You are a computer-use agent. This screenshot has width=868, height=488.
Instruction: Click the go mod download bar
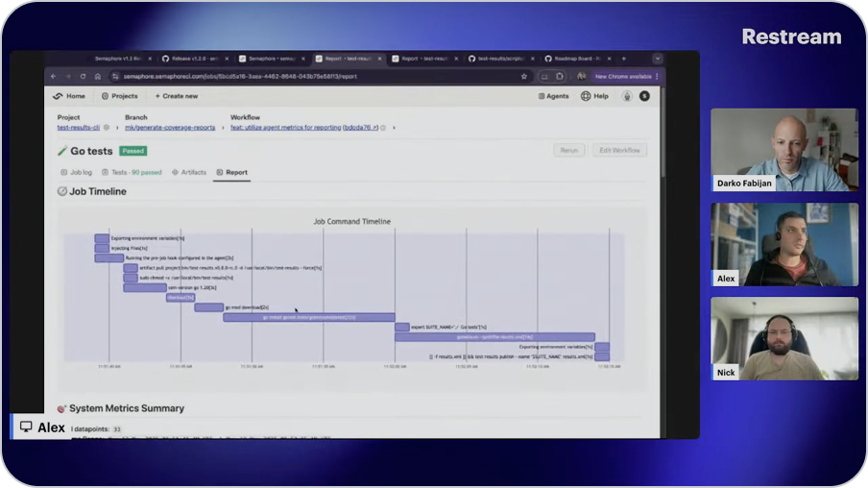[209, 307]
